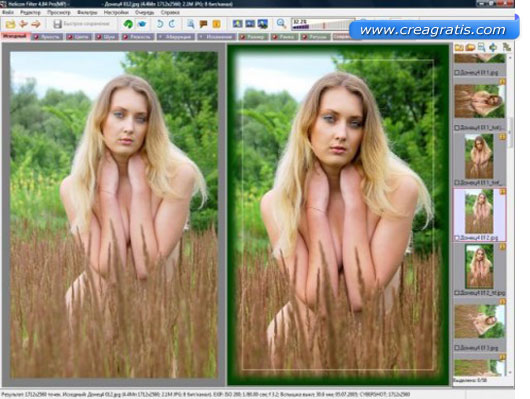Click the magnifying glass zoom icon near the scale box
Viewport: 530px width, 399px height.
(281, 23)
